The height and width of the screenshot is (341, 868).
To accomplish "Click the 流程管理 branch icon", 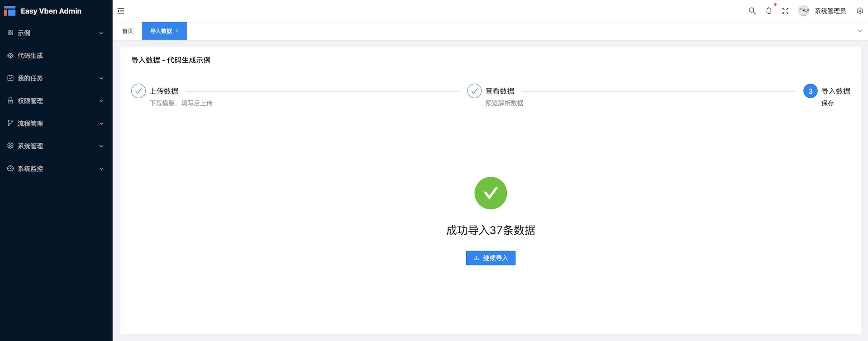I will pyautogui.click(x=10, y=123).
